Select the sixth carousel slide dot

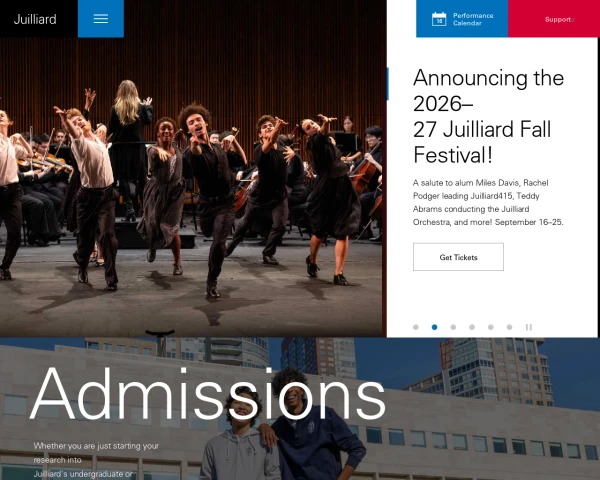pos(509,327)
